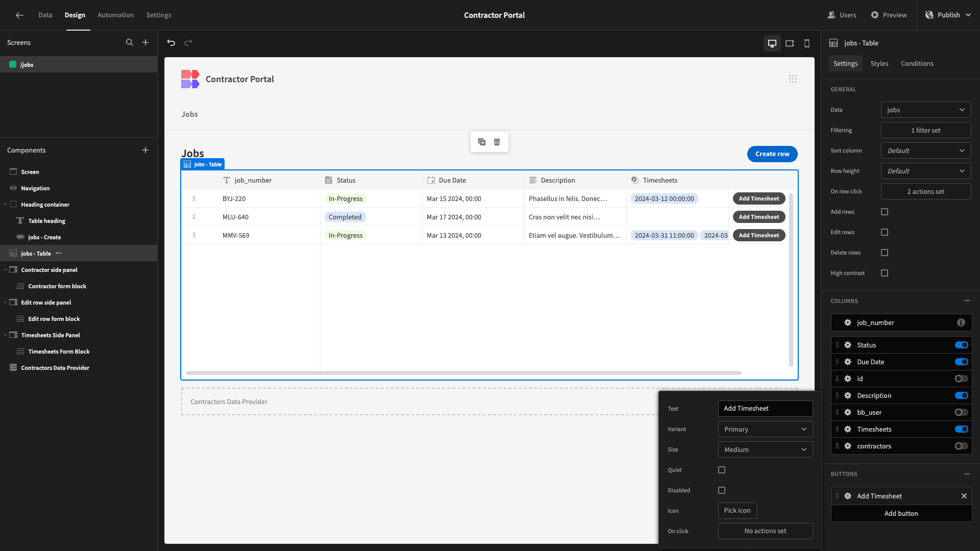The image size is (980, 551).
Task: Click the back arrow icon
Action: (19, 15)
